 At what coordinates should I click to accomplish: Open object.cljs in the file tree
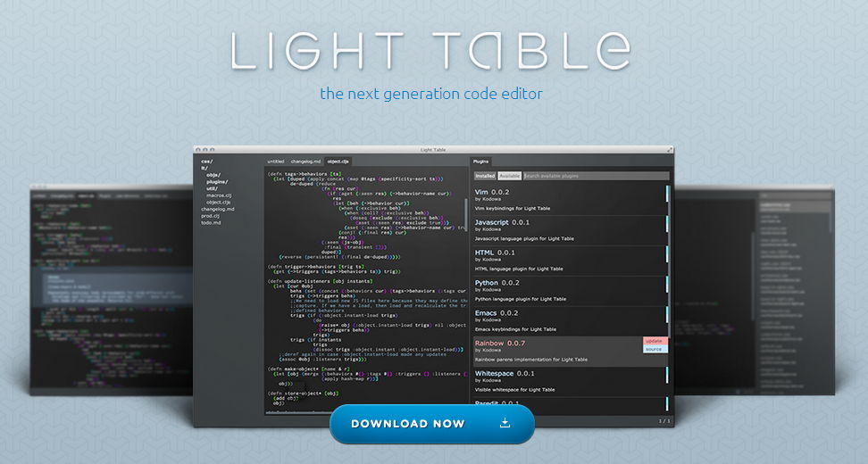(x=218, y=203)
